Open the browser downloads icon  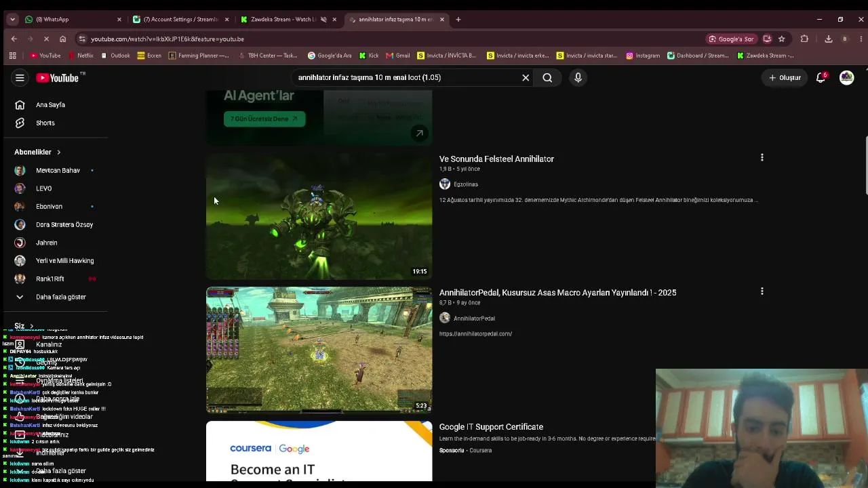[x=828, y=39]
